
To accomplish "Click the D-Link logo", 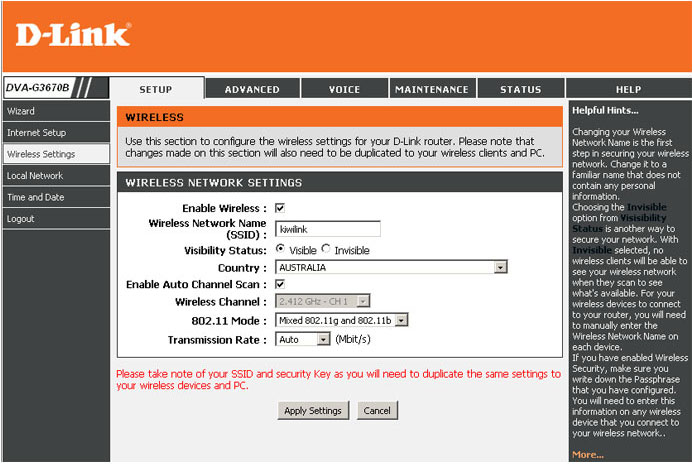I will pos(73,34).
